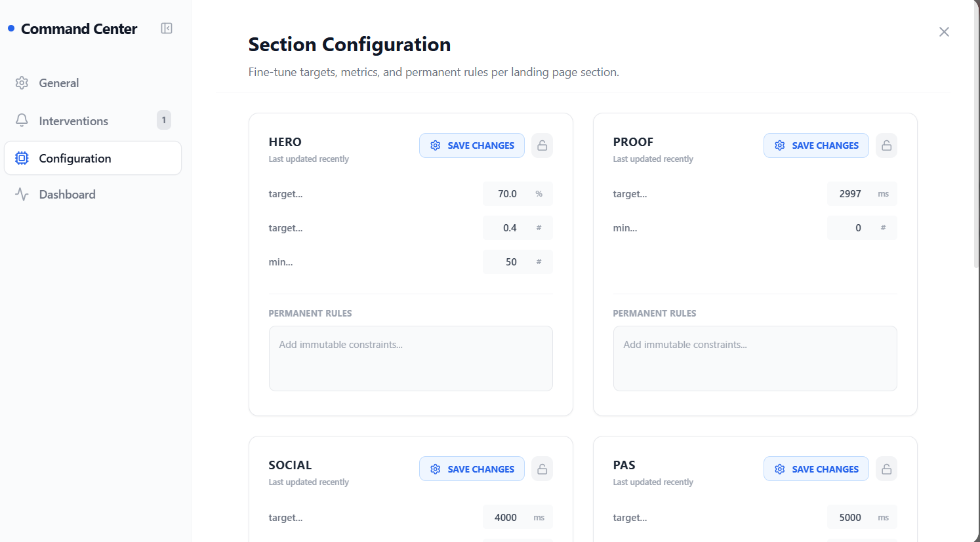Viewport: 980px width, 542px height.
Task: Open the Interventions menu item
Action: (x=73, y=121)
